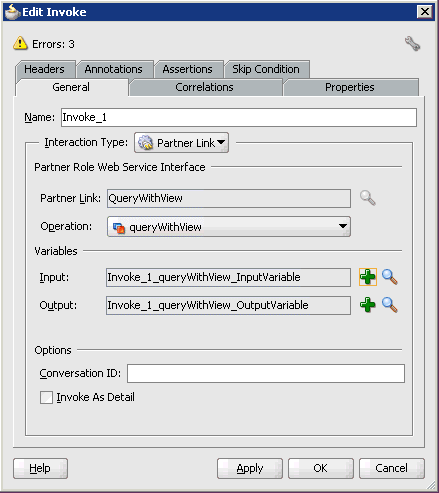Click the Edit Invoke title bar icon
The image size is (439, 493).
pyautogui.click(x=12, y=12)
